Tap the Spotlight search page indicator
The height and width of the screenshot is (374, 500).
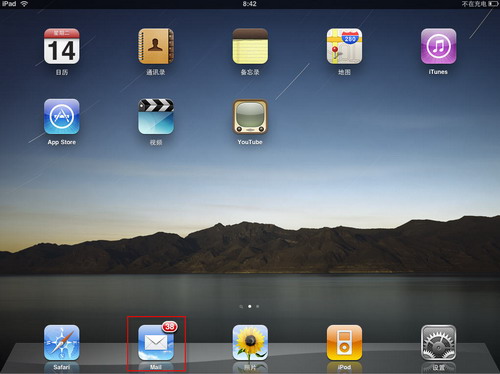241,306
